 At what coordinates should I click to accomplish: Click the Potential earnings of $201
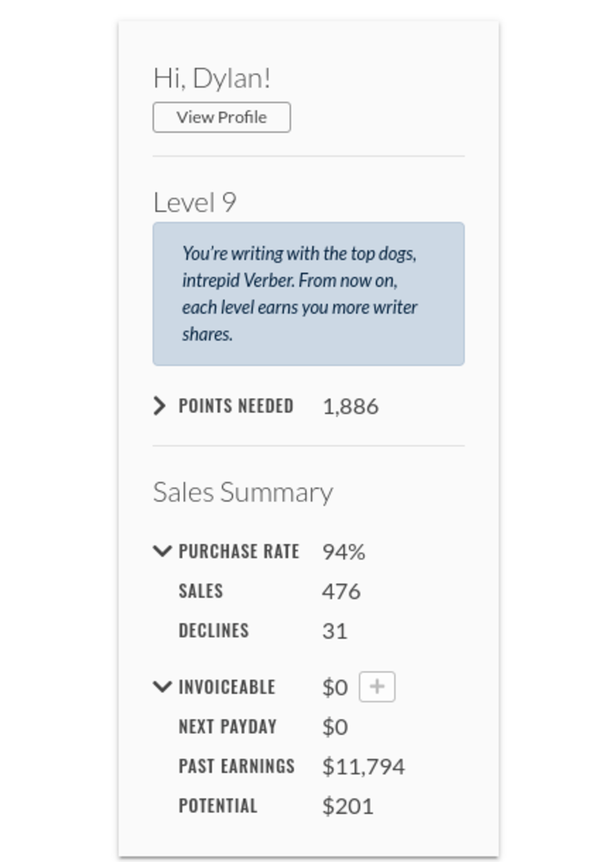click(x=347, y=805)
